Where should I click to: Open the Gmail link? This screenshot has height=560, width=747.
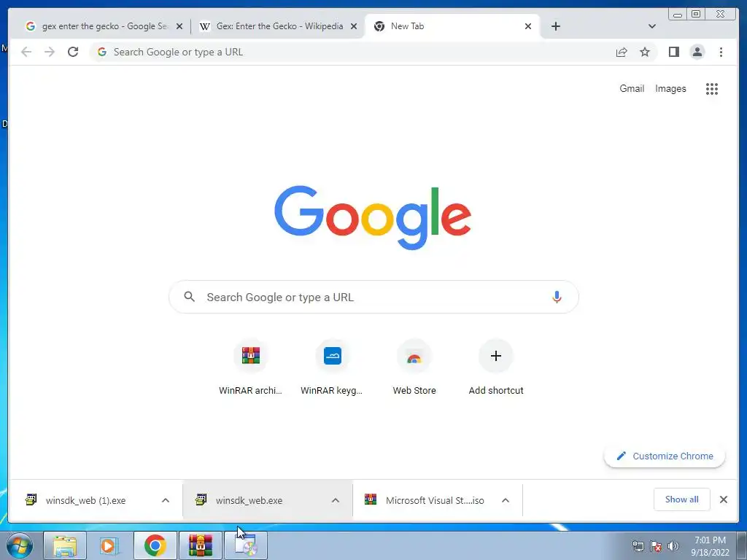point(632,88)
